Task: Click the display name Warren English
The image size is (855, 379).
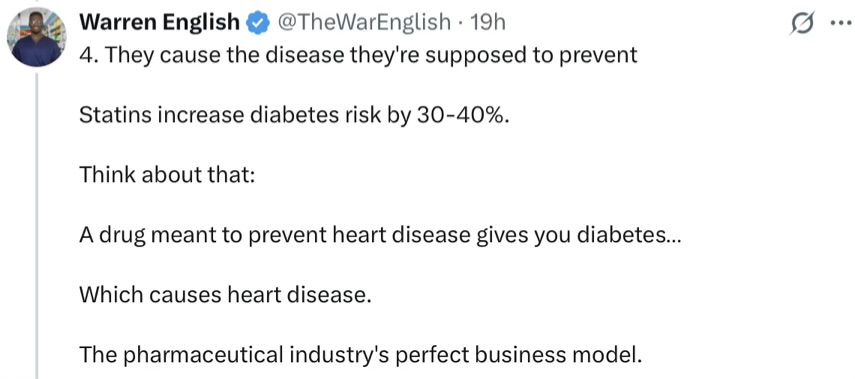Action: coord(160,22)
